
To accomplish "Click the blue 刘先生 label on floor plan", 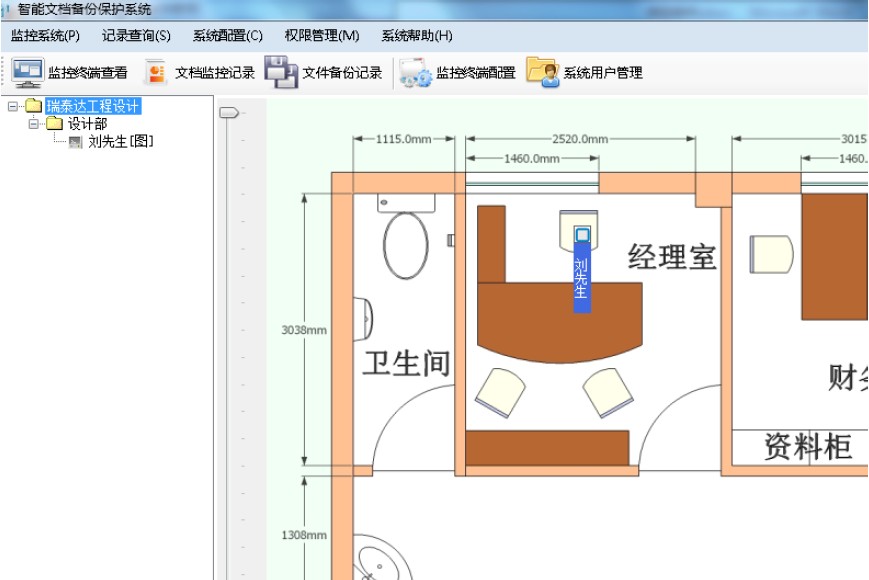I will pos(582,280).
